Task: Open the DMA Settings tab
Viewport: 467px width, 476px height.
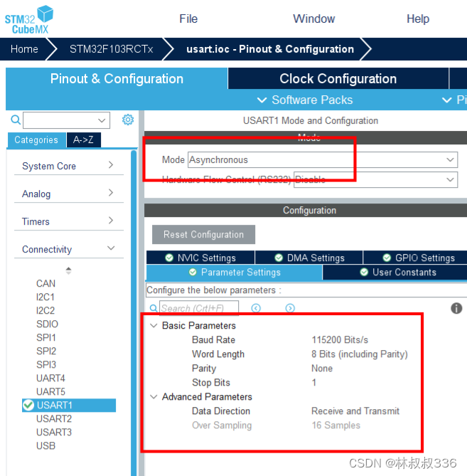Action: click(x=309, y=258)
